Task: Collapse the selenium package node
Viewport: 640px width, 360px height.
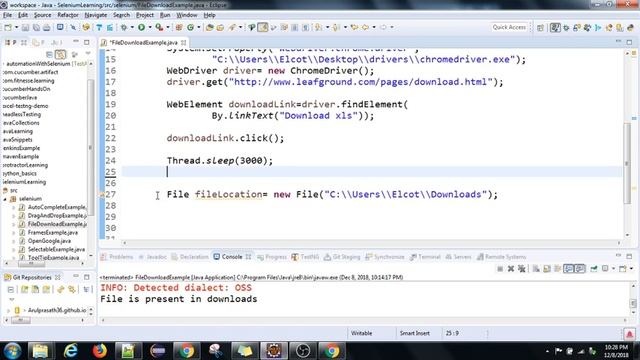Action: click(5, 199)
